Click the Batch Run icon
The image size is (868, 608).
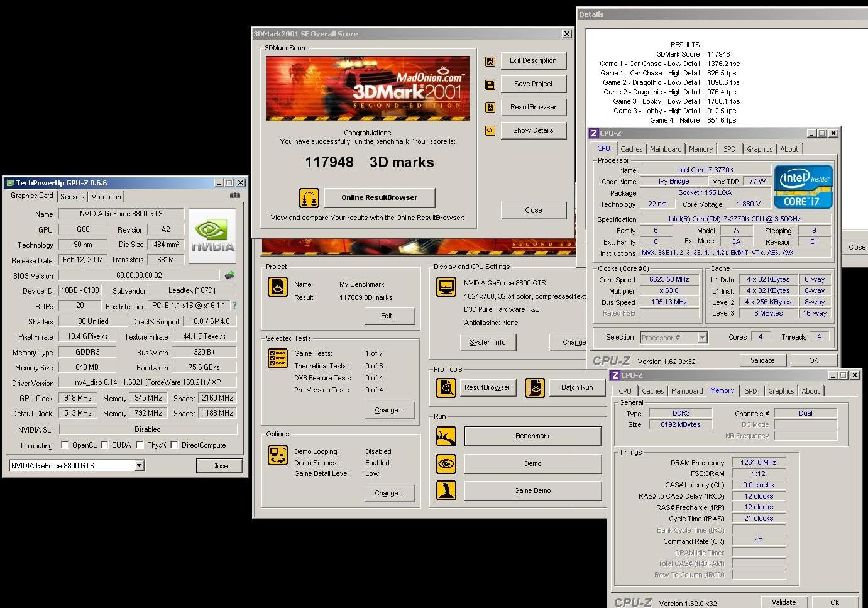tap(535, 388)
